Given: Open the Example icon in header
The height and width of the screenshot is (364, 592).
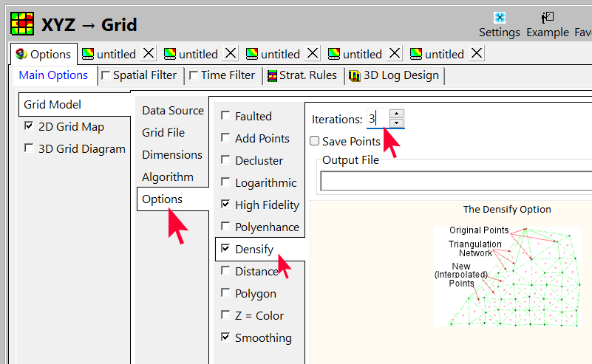Looking at the screenshot, I should pyautogui.click(x=547, y=18).
